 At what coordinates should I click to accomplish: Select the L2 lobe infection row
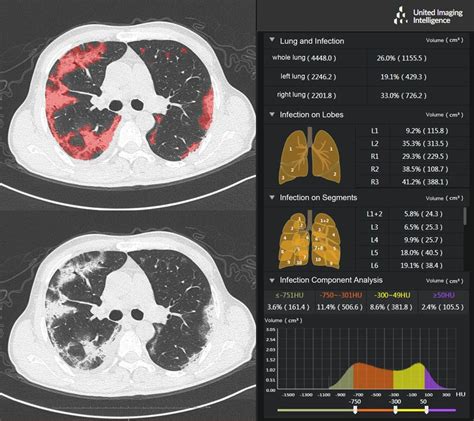click(x=413, y=144)
